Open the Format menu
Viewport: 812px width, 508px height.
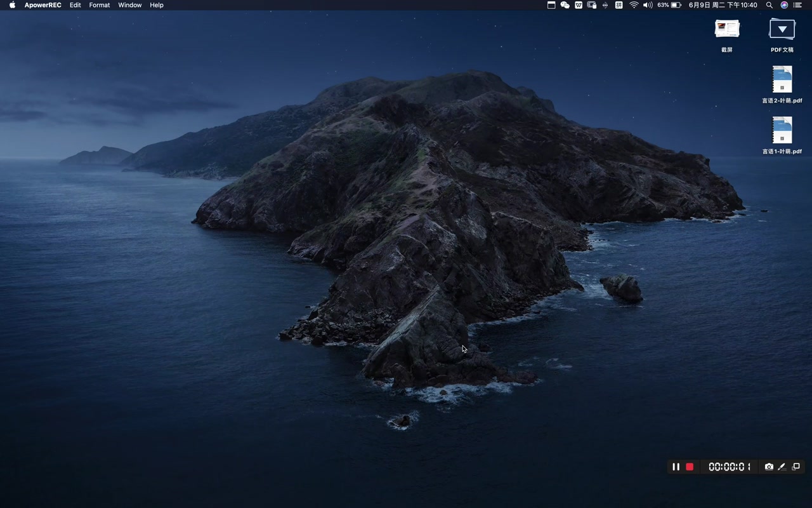point(99,5)
